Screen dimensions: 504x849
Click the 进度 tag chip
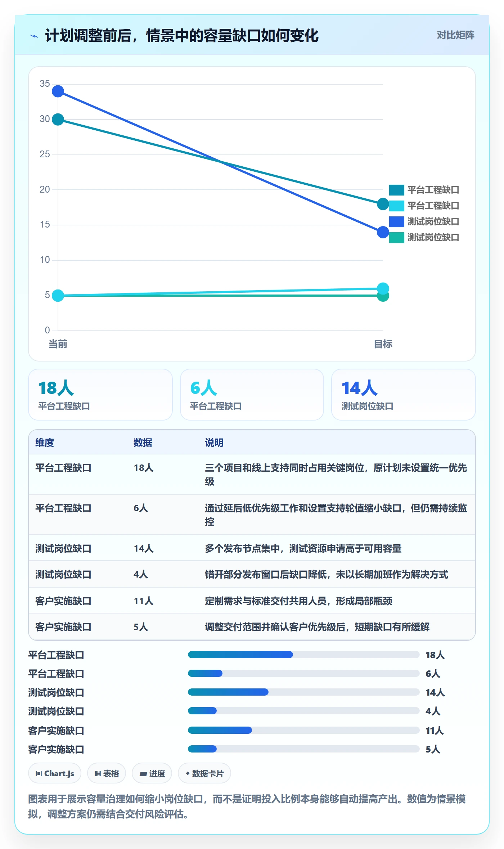pyautogui.click(x=152, y=773)
